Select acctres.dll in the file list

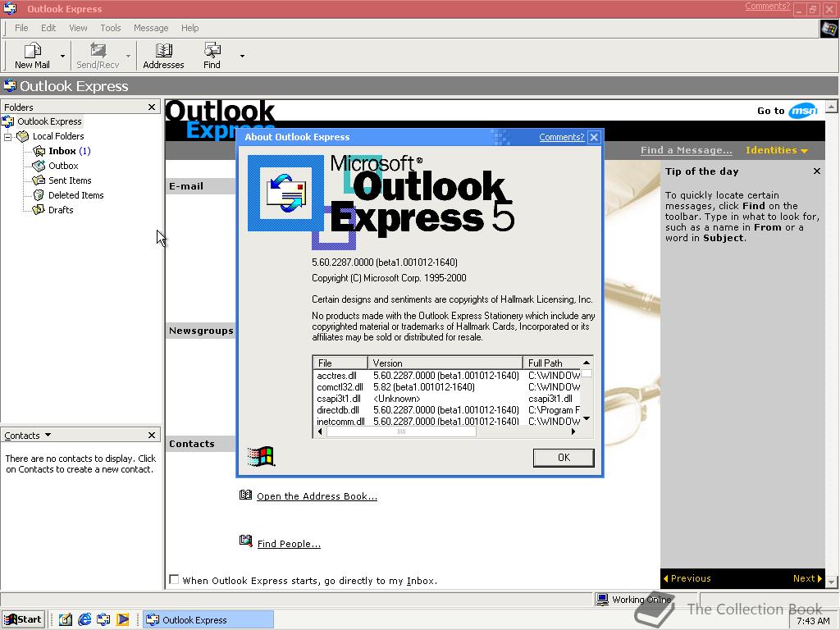click(336, 376)
